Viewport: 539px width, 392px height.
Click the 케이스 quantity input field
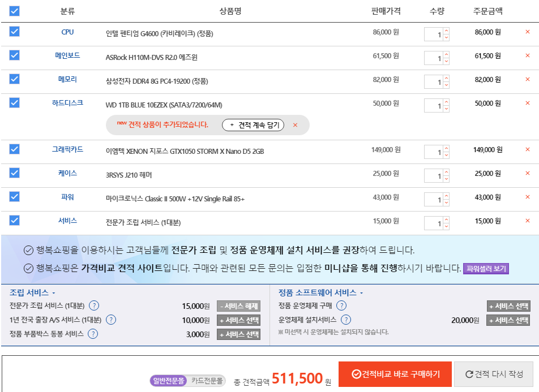click(x=434, y=176)
